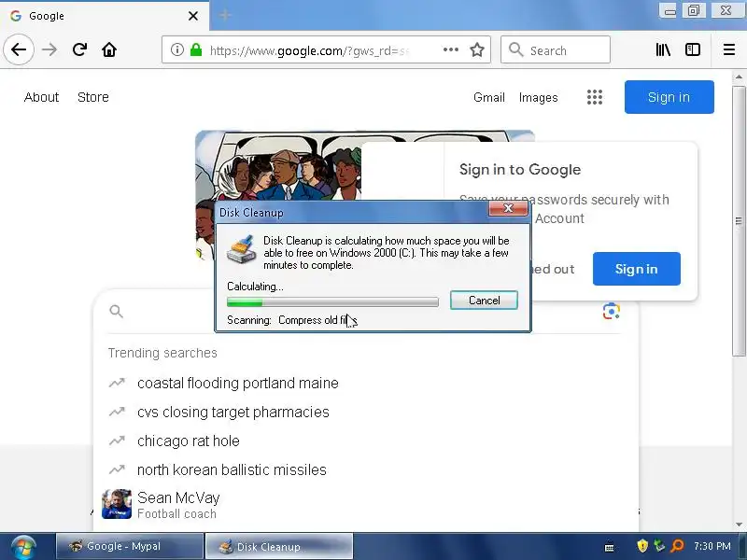The width and height of the screenshot is (747, 560).
Task: Click the Disk Cleanup drive brush icon
Action: tap(242, 249)
